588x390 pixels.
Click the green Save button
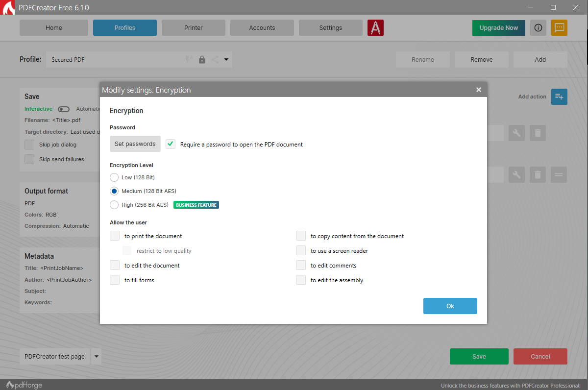click(479, 356)
